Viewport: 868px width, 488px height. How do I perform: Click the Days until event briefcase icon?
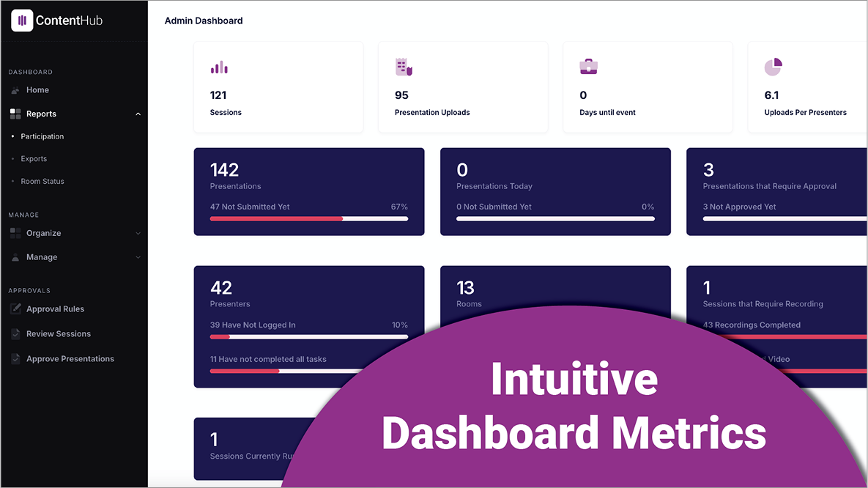click(x=588, y=67)
